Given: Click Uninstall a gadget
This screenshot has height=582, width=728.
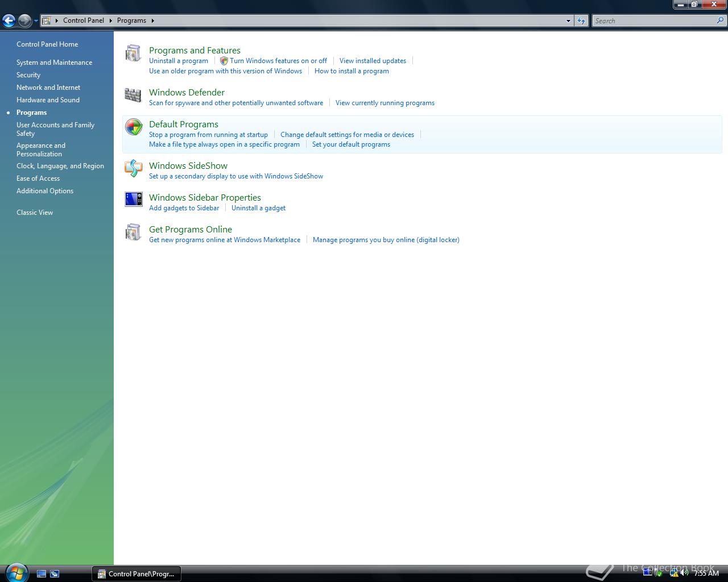Looking at the screenshot, I should pyautogui.click(x=258, y=208).
